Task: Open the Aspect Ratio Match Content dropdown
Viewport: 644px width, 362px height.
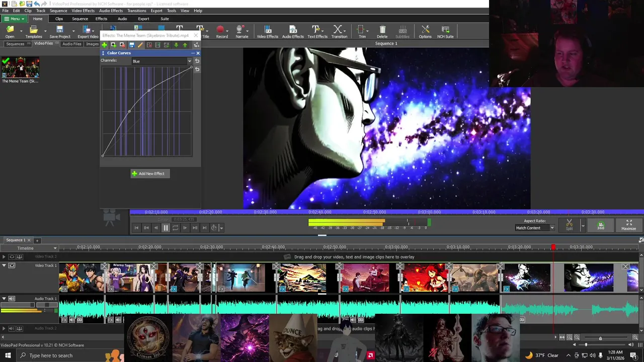Action: 535,228
